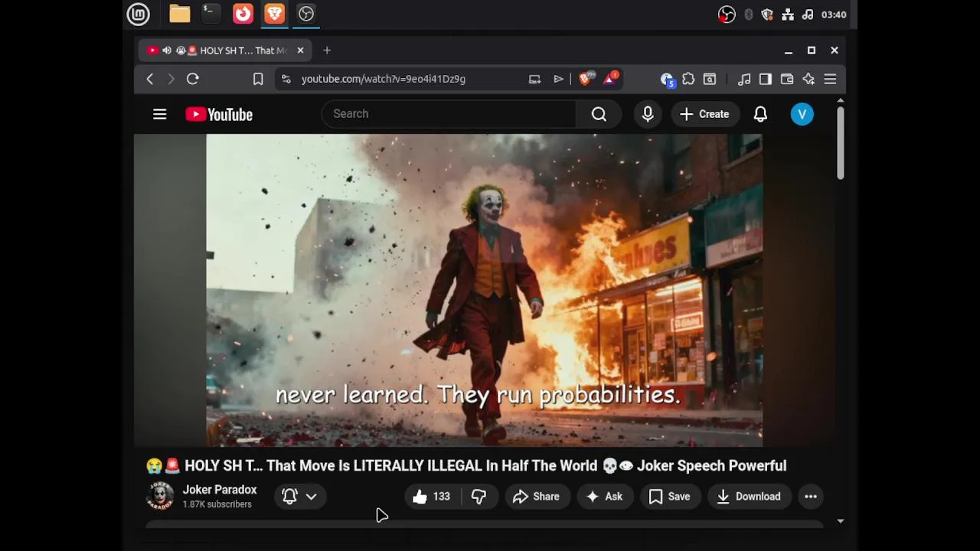This screenshot has width=980, height=551.
Task: Open the sound tray music note icon
Action: (808, 15)
